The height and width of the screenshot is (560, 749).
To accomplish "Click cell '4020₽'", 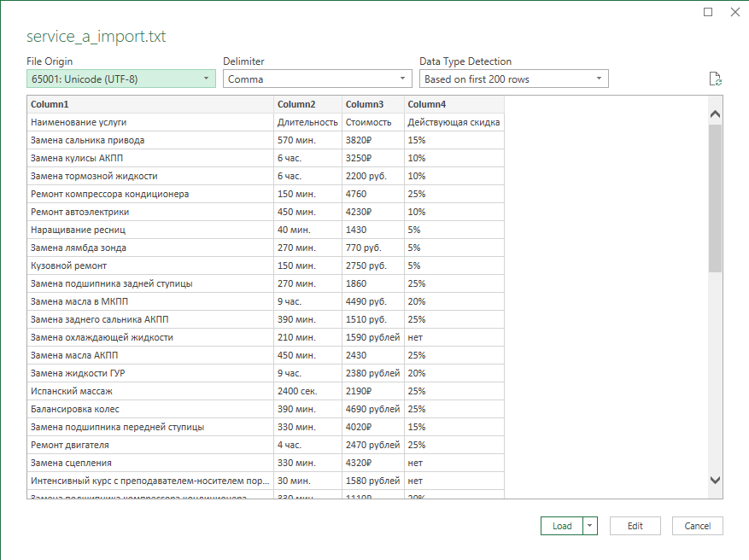I will coord(373,427).
